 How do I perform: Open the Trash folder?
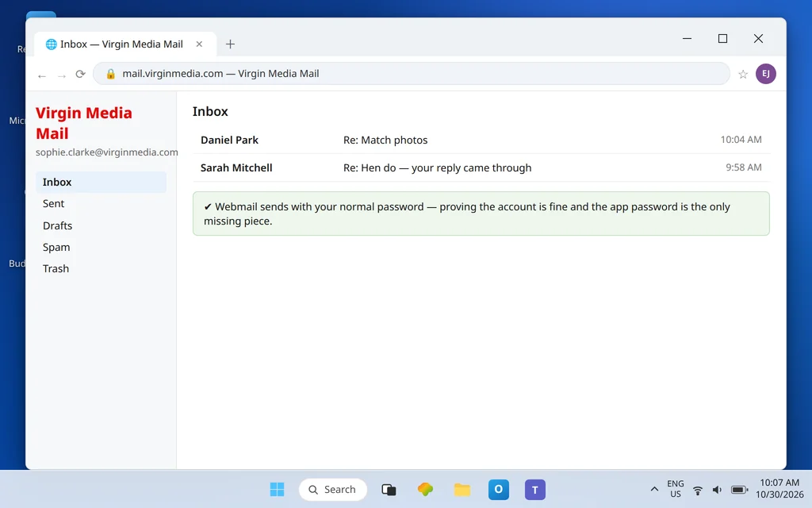(101, 268)
